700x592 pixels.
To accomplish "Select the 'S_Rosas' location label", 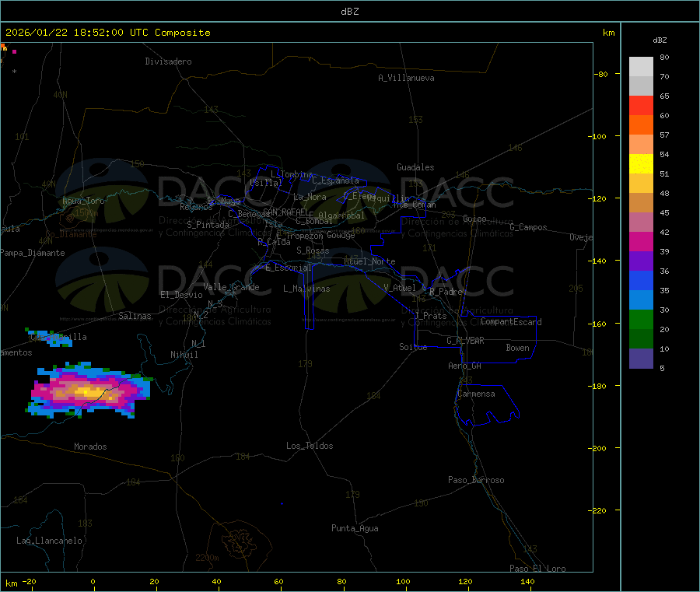I will click(x=313, y=250).
